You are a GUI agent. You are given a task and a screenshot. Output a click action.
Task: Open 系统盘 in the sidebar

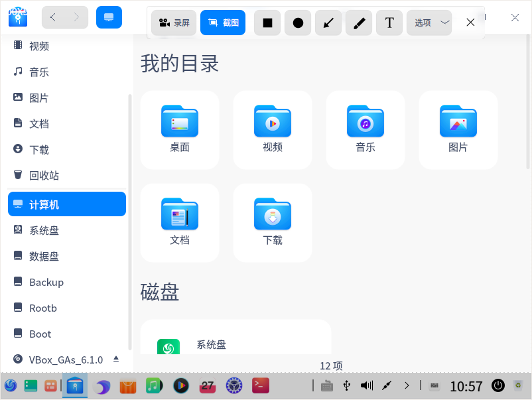point(67,230)
